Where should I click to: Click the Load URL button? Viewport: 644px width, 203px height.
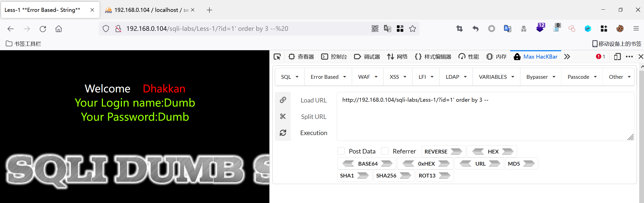[314, 100]
